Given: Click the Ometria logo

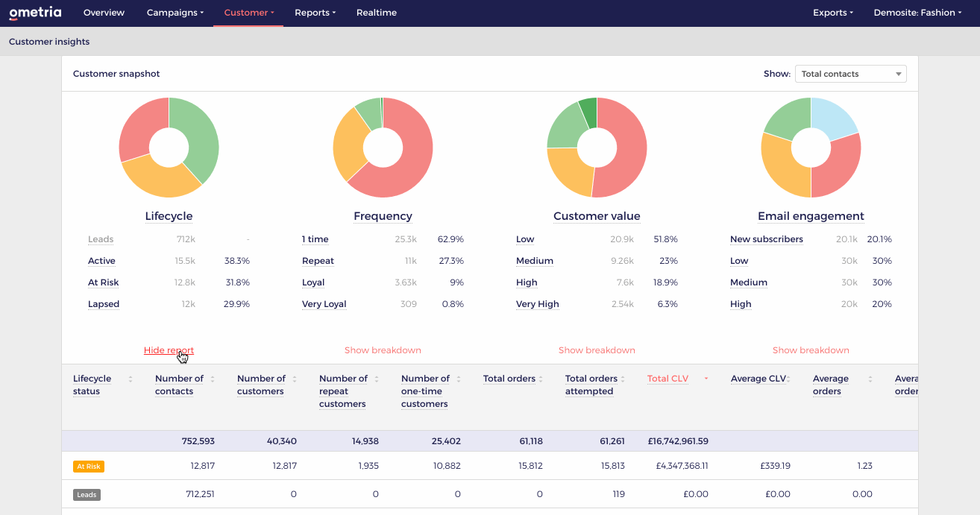Looking at the screenshot, I should pyautogui.click(x=35, y=12).
